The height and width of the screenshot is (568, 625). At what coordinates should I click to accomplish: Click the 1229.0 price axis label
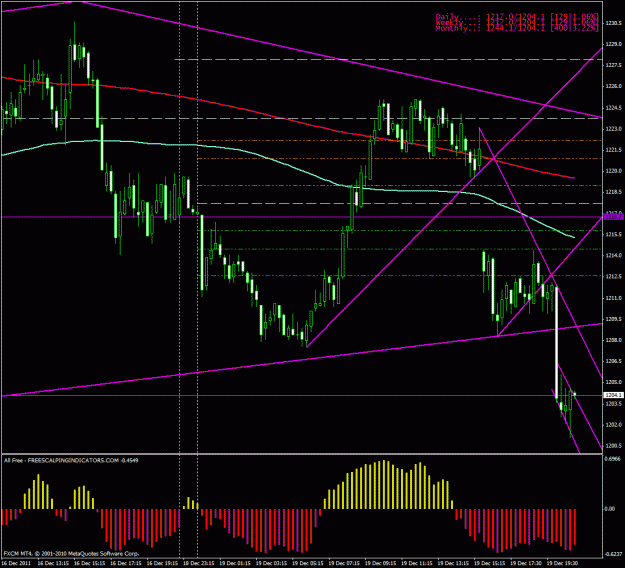[613, 44]
